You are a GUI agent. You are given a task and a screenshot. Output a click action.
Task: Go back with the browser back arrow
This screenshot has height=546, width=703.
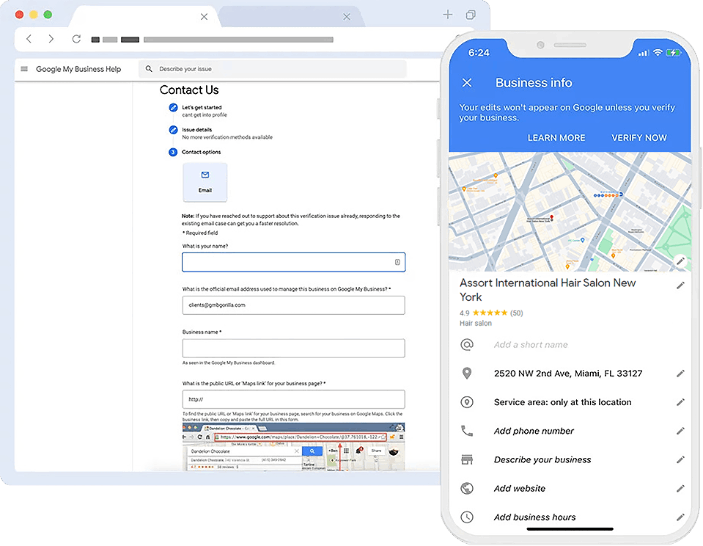29,39
